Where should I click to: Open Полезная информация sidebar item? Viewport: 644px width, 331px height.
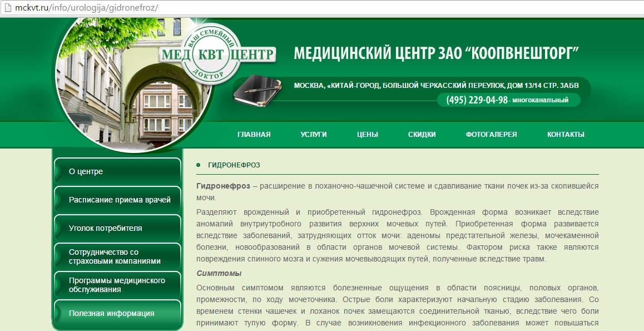pos(117,313)
